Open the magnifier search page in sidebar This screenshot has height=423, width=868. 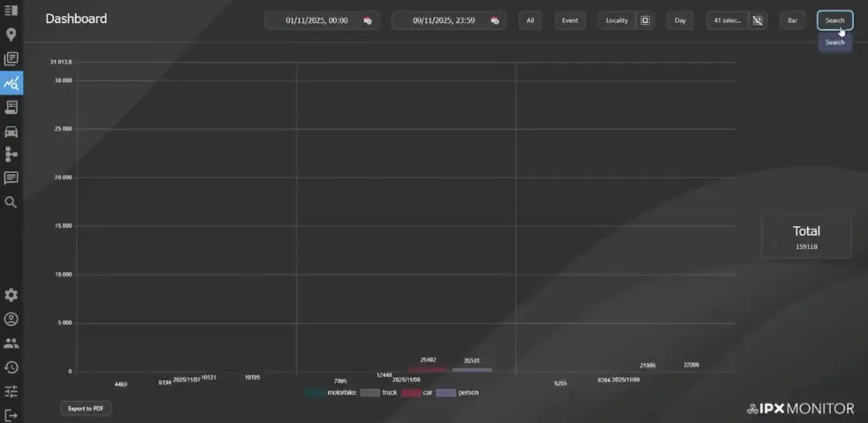point(11,202)
